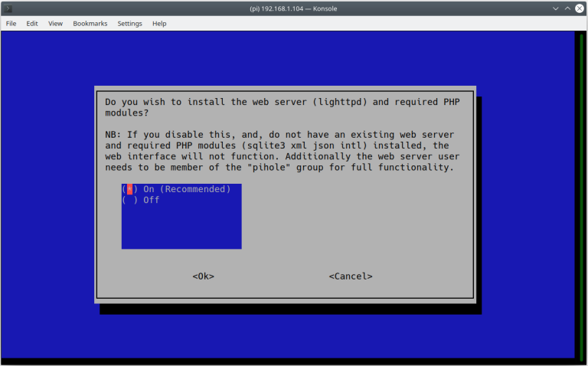Click the window title '(pi) 192.168.1.104 — Konsole'
The image size is (588, 366).
(x=293, y=8)
